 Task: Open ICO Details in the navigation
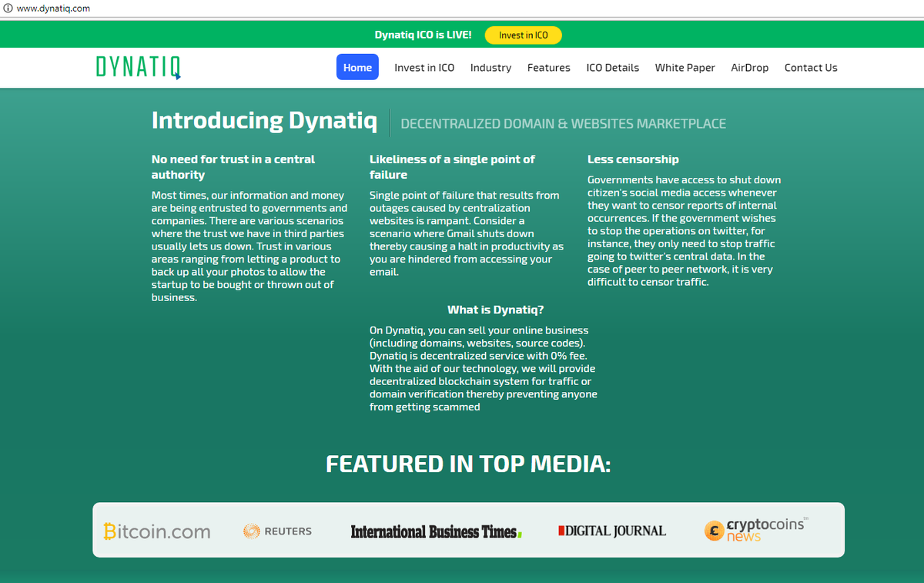click(x=613, y=68)
